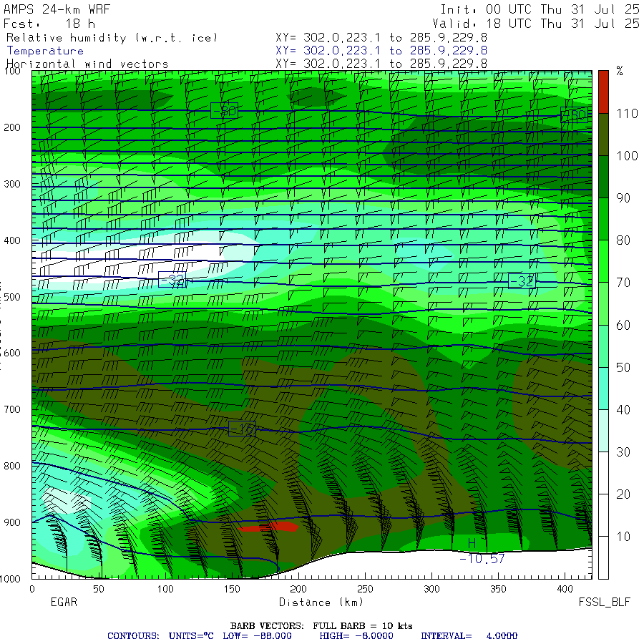Click the 'Distance (km)' axis title
The height and width of the screenshot is (644, 644).
(x=321, y=602)
